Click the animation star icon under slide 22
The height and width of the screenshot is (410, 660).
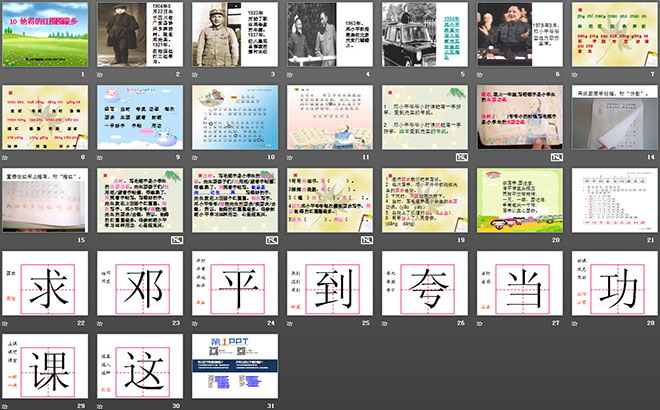(x=5, y=323)
